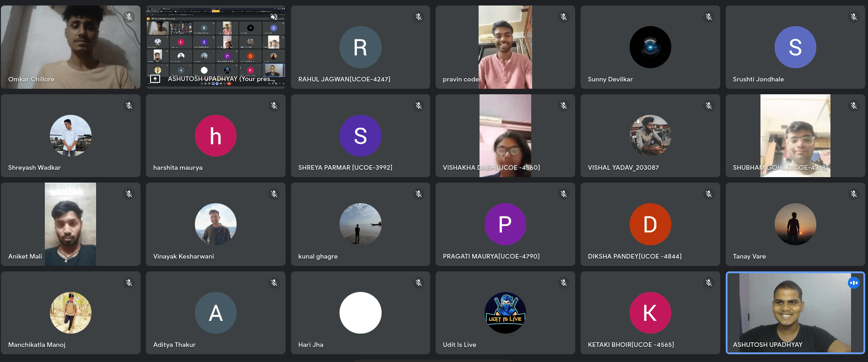Viewport: 868px width, 362px height.
Task: Click the orange D avatar of DIKSHA PANDEY
Action: click(x=650, y=224)
